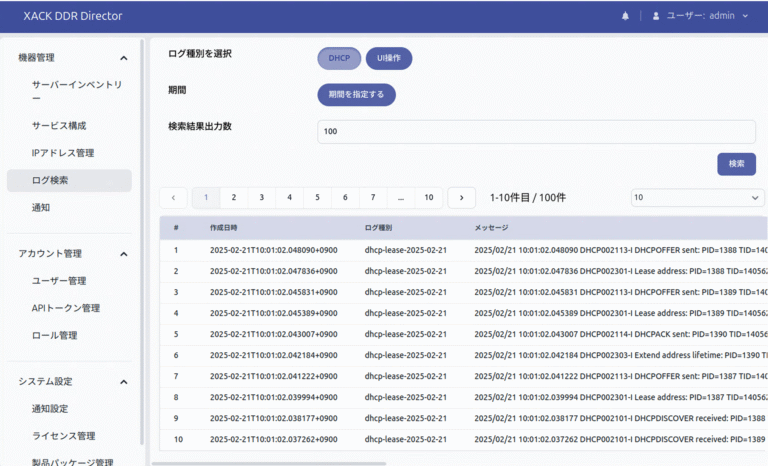
Task: Click the notification bell icon
Action: click(626, 16)
